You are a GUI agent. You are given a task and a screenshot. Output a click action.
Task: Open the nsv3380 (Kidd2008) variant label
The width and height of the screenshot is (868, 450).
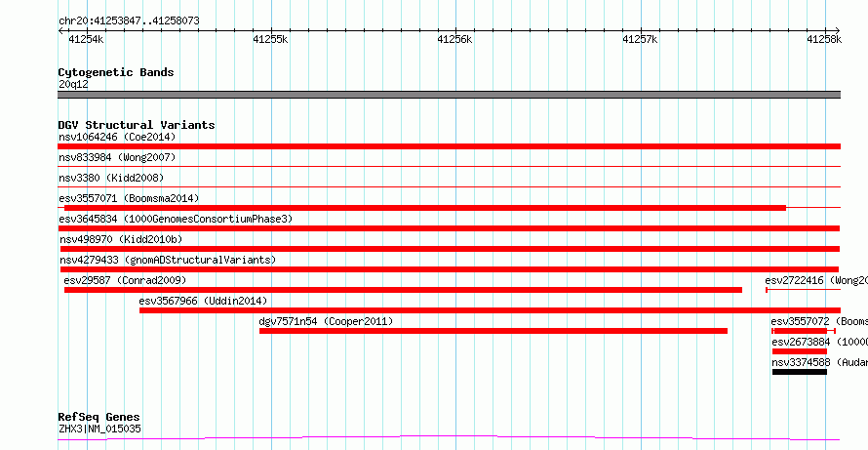click(x=111, y=178)
